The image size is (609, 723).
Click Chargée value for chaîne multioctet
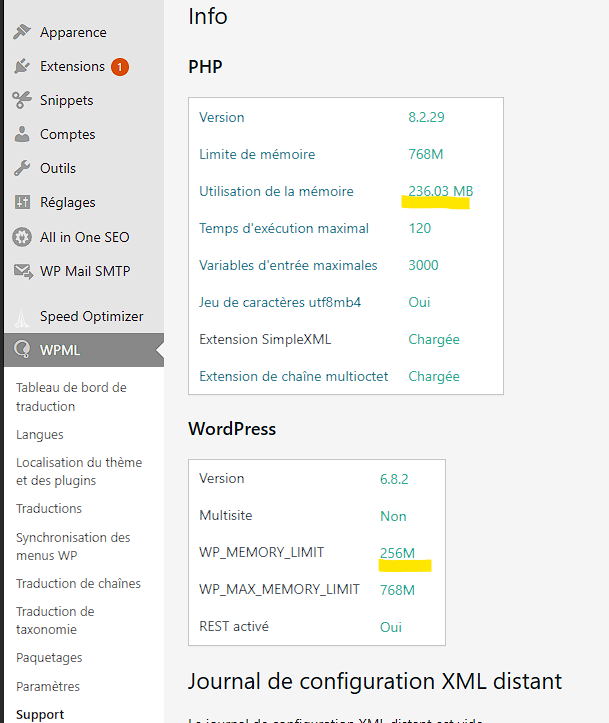434,376
